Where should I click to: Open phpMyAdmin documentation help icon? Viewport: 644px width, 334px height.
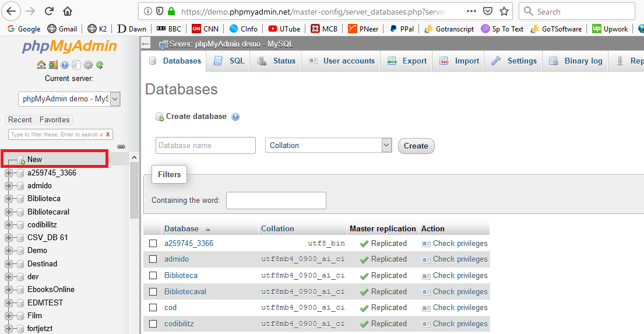tap(65, 65)
